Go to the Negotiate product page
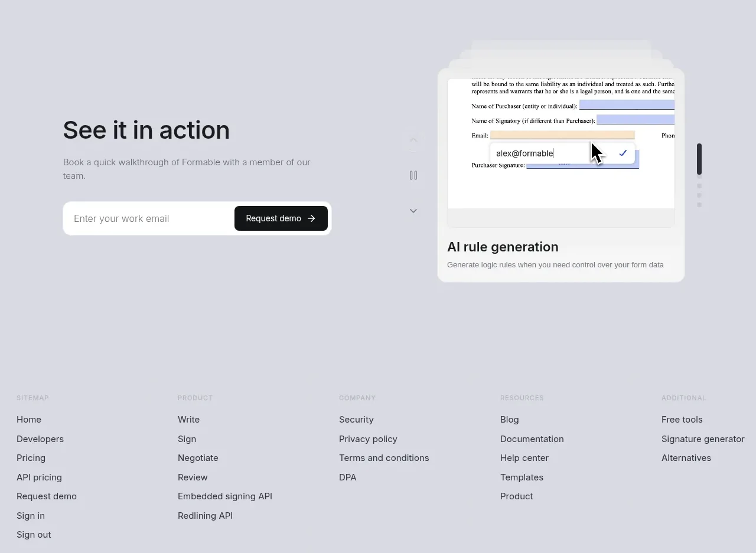The height and width of the screenshot is (553, 756). point(198,458)
